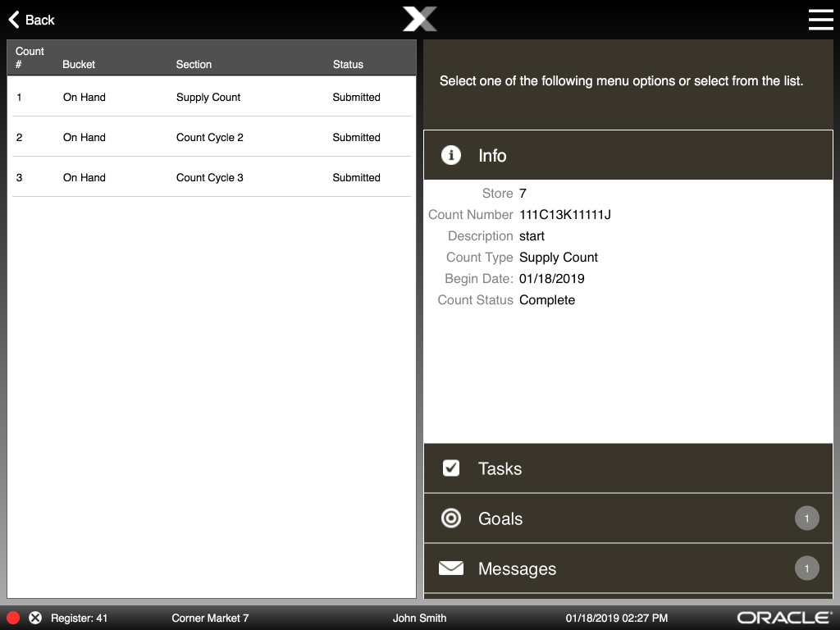
Task: Open the Messages section
Action: pyautogui.click(x=628, y=568)
